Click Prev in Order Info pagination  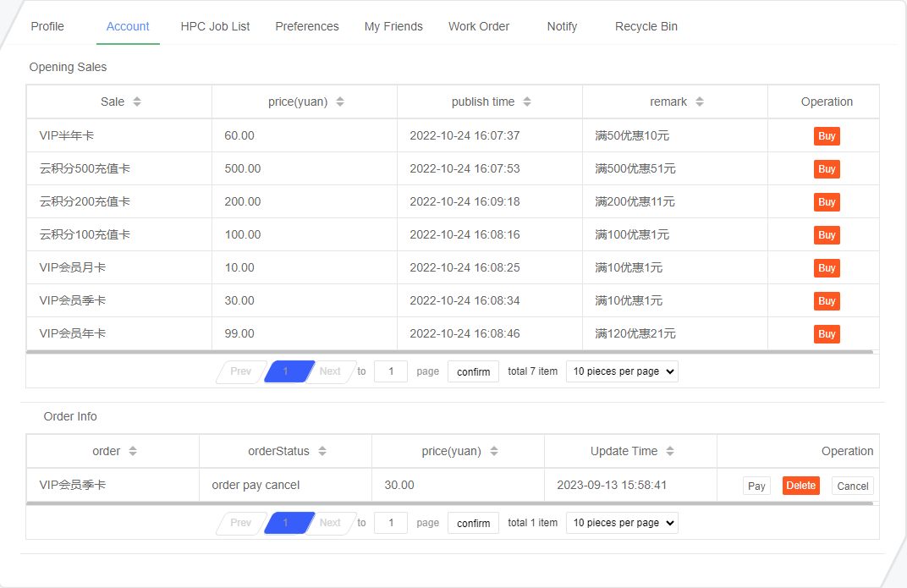click(240, 523)
